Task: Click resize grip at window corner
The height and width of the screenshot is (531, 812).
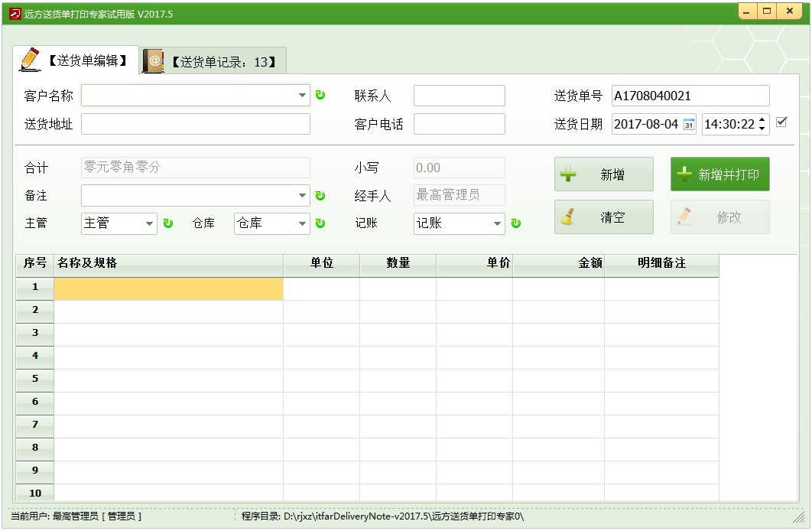Action: click(x=799, y=517)
